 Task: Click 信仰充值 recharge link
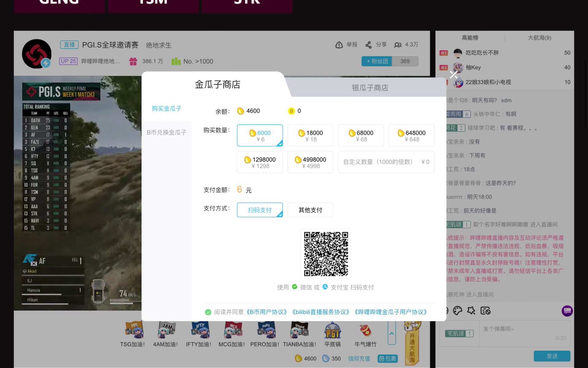(359, 358)
